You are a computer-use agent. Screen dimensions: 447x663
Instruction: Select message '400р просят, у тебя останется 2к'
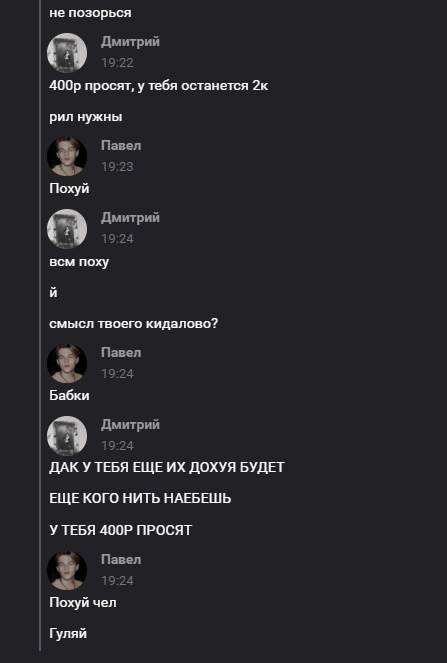(x=159, y=86)
